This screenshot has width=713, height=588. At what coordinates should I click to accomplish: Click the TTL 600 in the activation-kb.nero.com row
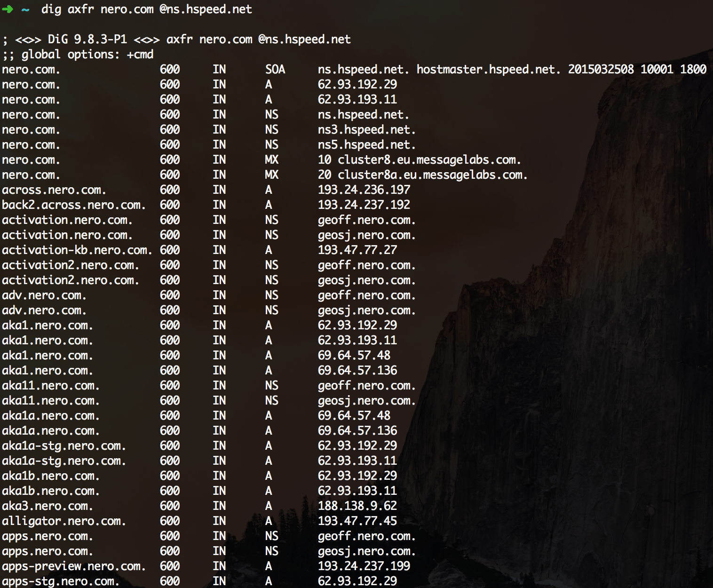point(170,250)
